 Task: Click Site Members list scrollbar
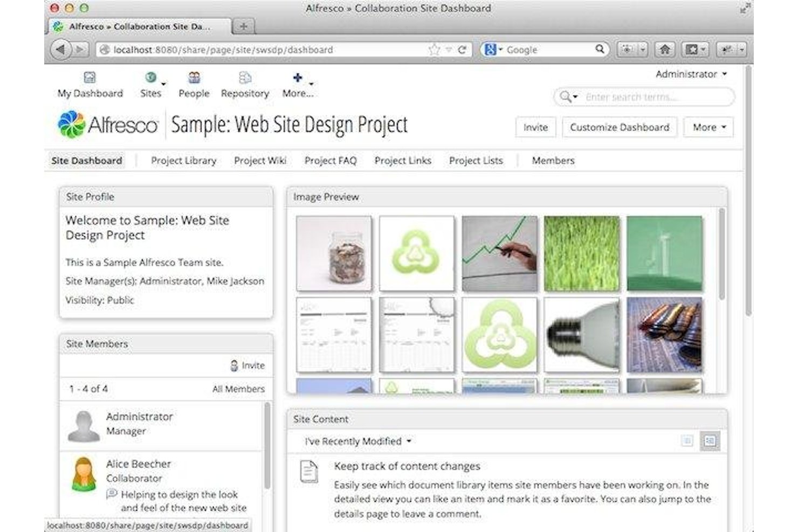(267, 445)
